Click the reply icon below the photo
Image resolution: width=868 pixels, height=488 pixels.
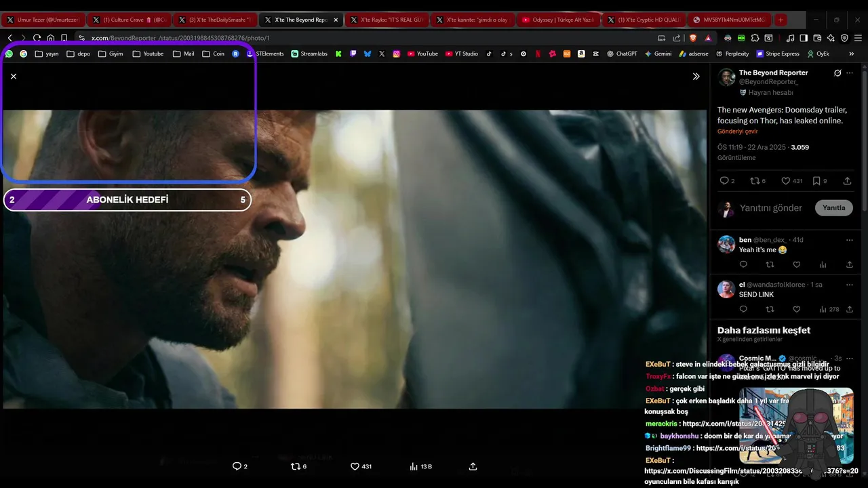pos(237,466)
